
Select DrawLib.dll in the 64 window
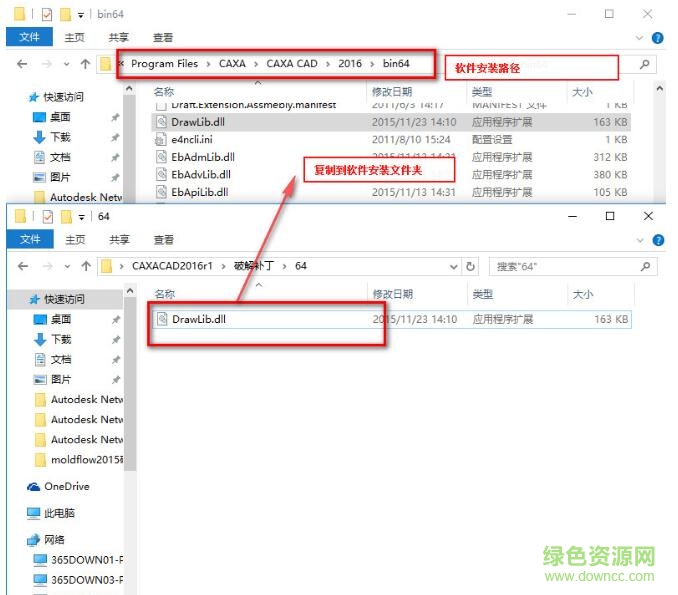pos(392,320)
